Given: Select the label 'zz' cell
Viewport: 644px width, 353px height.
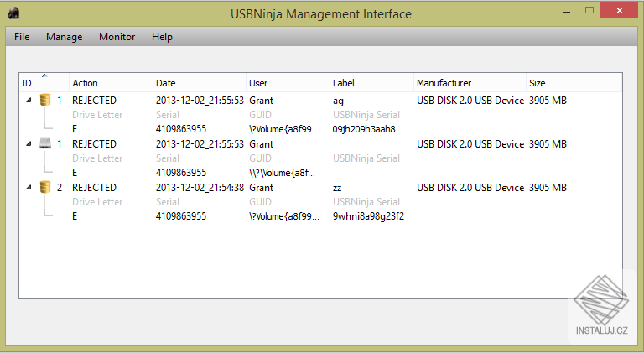Looking at the screenshot, I should tap(337, 189).
